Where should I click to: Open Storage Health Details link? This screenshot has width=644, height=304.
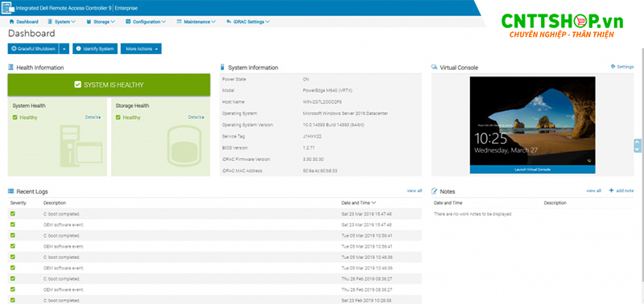pos(196,117)
